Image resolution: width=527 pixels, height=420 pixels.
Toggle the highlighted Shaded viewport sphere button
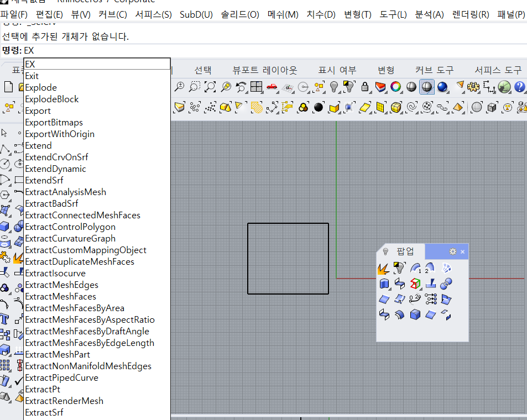pos(427,87)
